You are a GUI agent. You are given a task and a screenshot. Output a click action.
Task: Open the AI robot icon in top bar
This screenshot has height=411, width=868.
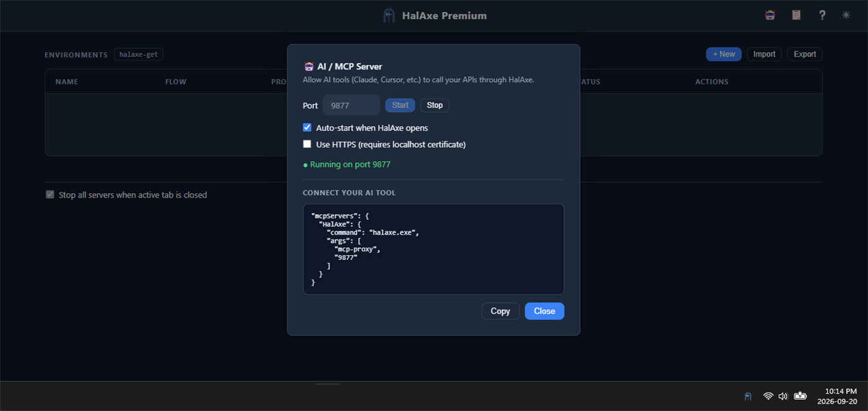(770, 15)
